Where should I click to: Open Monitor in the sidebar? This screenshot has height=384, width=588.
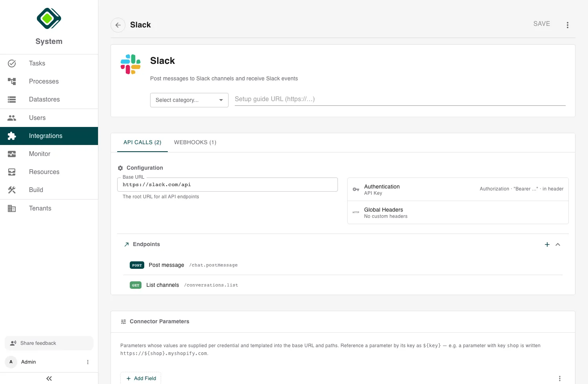[x=49, y=154]
